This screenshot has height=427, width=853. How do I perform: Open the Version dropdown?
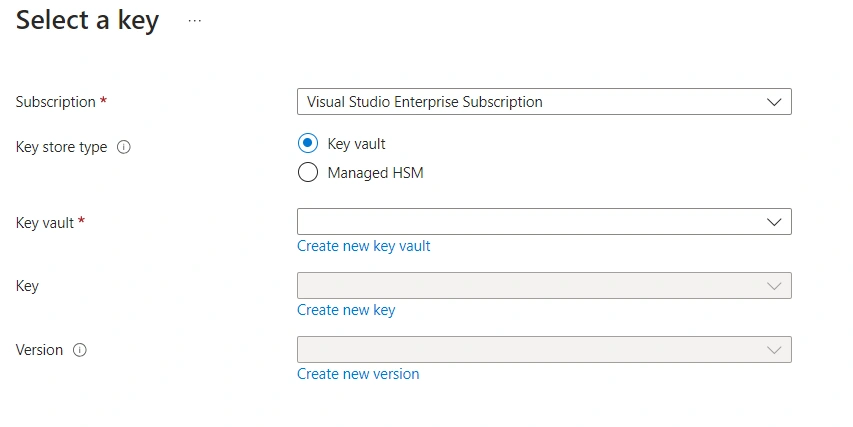(544, 349)
